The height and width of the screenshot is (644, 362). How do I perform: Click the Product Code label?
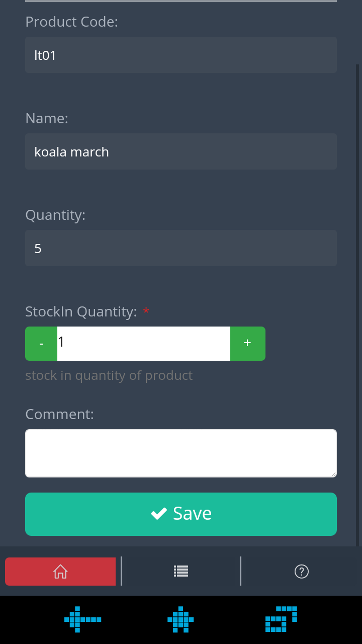tap(71, 22)
